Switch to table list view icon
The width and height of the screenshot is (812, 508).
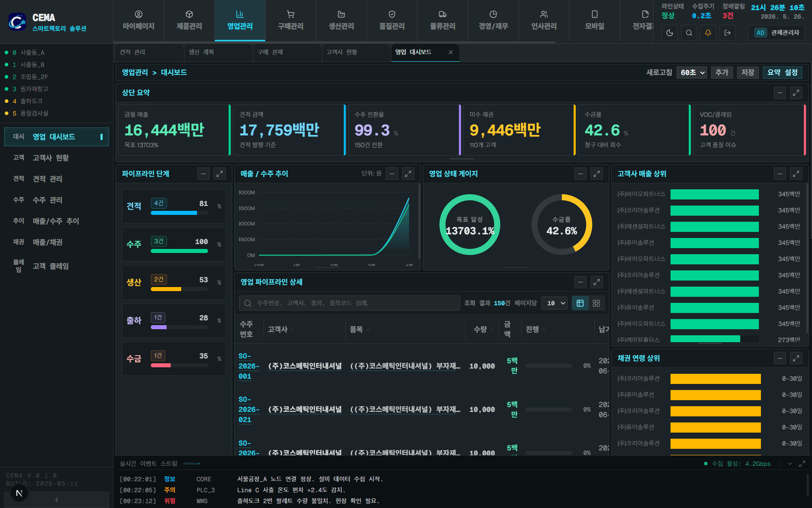pyautogui.click(x=580, y=303)
